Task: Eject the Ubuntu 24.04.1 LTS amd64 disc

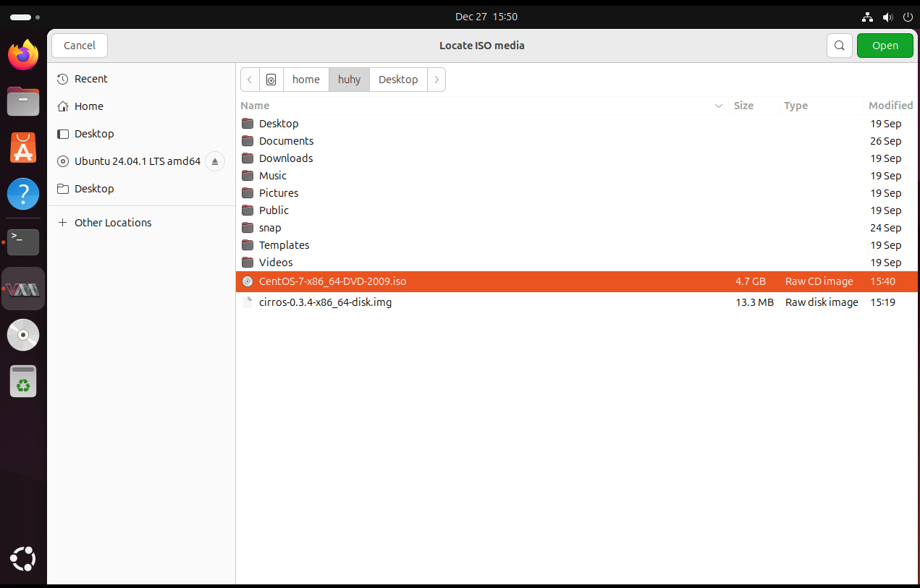Action: click(x=215, y=161)
